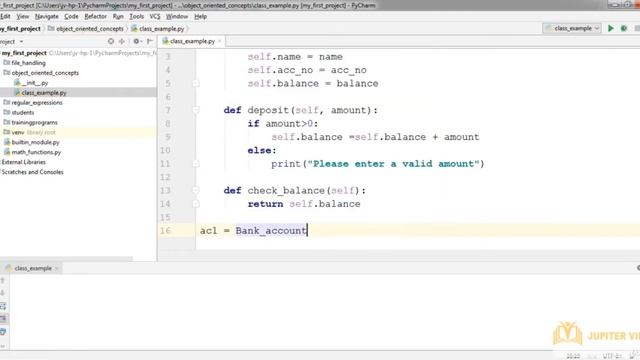Toggle scroll to end in Run console

[x=3, y=318]
